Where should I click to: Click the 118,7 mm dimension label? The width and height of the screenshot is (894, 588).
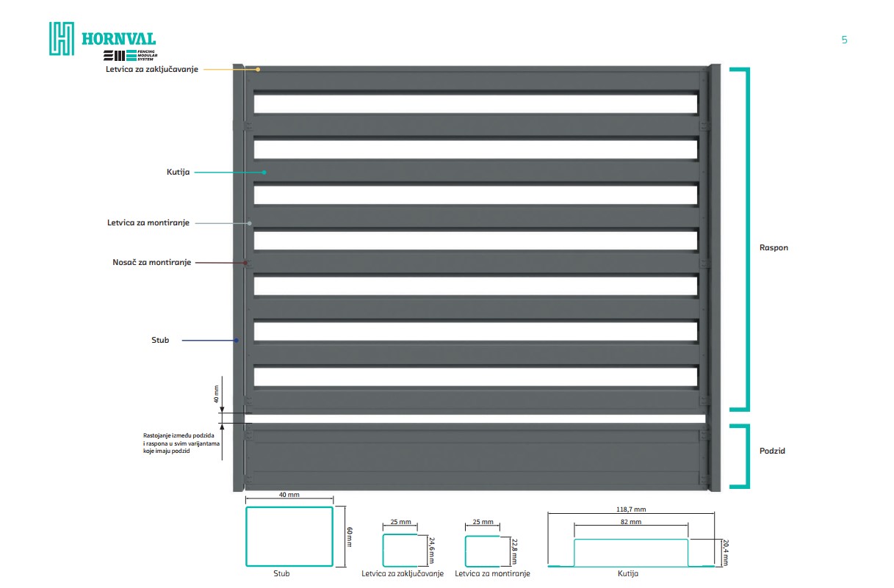point(631,509)
